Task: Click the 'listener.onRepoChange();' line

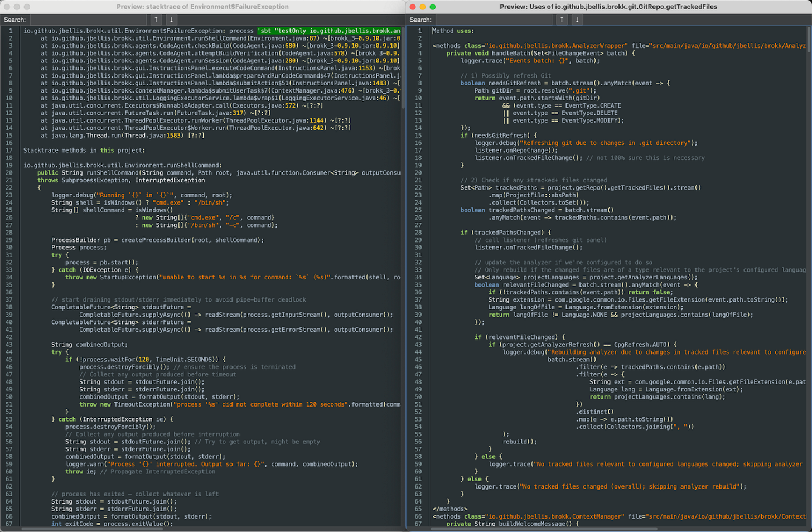Action: coord(516,150)
